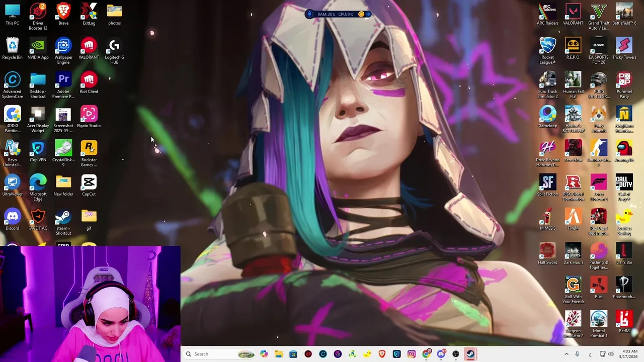This screenshot has width=644, height=362.
Task: Open Golf With Your Friends icon
Action: click(573, 290)
